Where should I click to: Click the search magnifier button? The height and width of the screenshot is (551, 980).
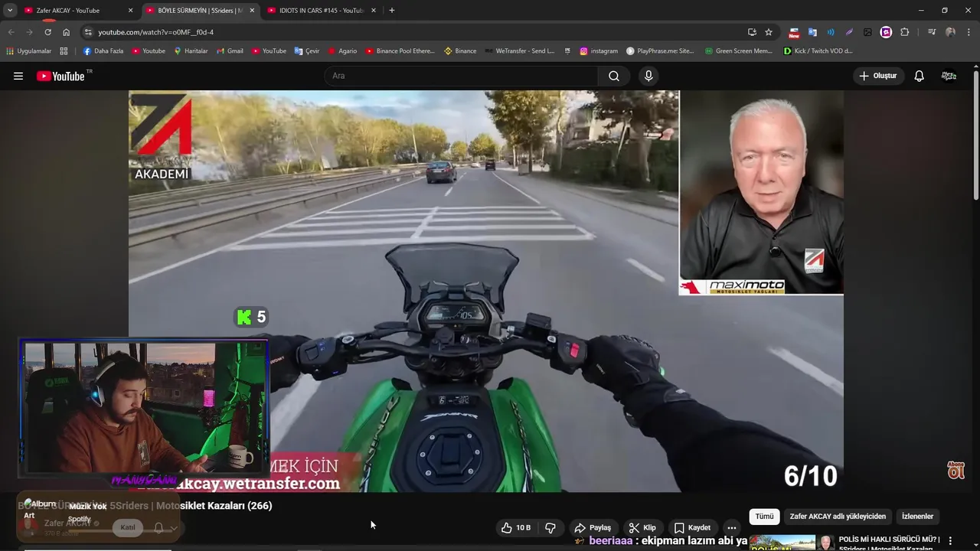(x=614, y=76)
